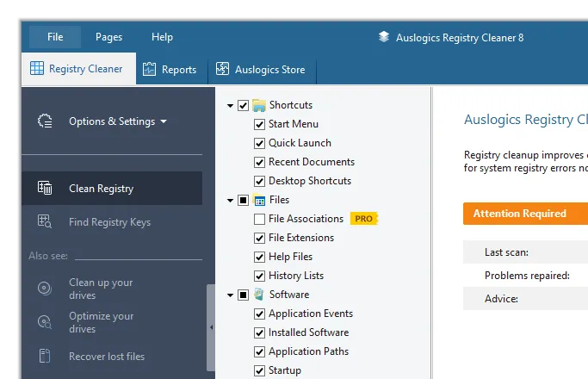Select the History Lists label
The width and height of the screenshot is (588, 379).
pyautogui.click(x=296, y=276)
